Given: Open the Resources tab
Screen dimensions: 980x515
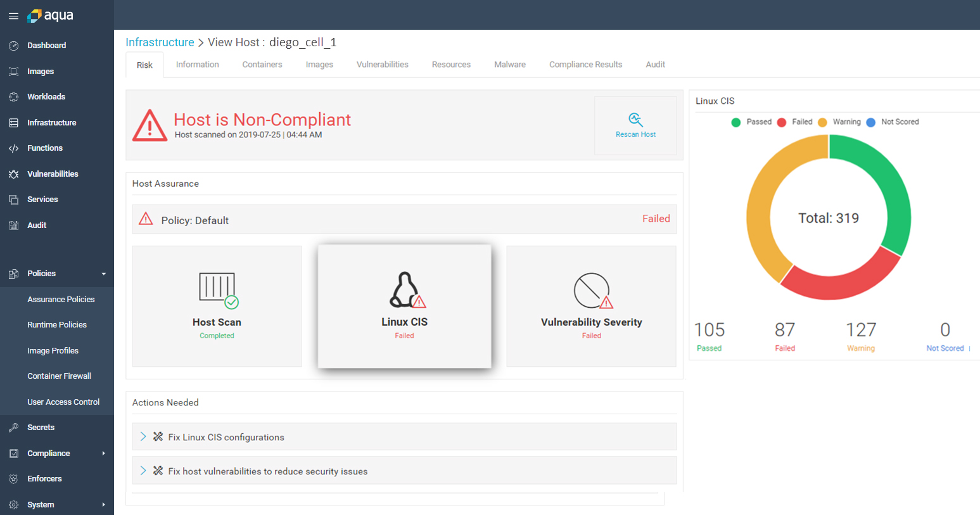Looking at the screenshot, I should (451, 65).
